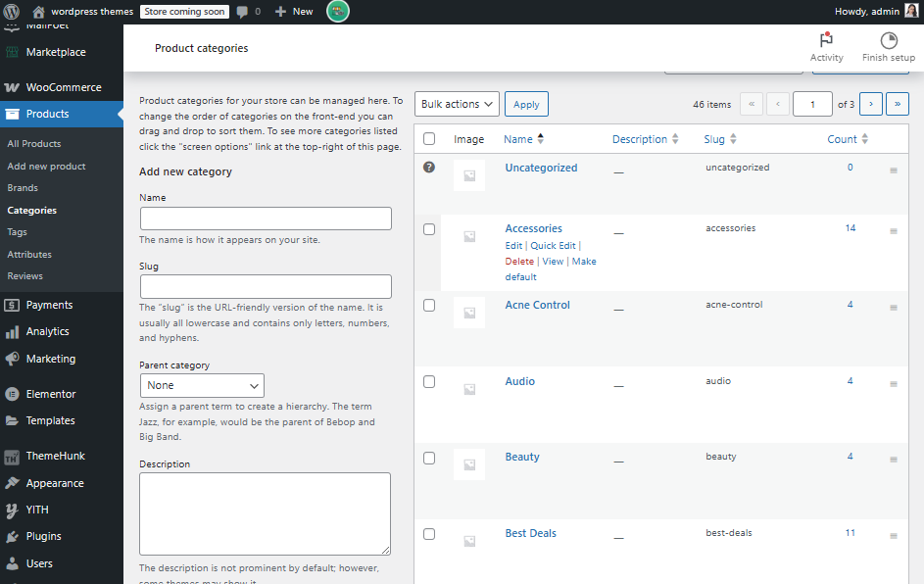Open Add new product submenu item
The height and width of the screenshot is (584, 924).
[47, 167]
